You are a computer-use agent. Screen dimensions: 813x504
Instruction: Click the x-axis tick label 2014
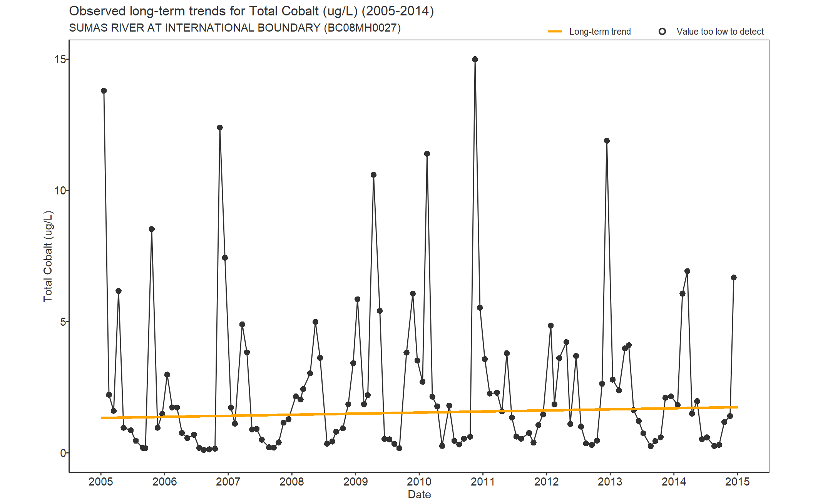point(674,482)
